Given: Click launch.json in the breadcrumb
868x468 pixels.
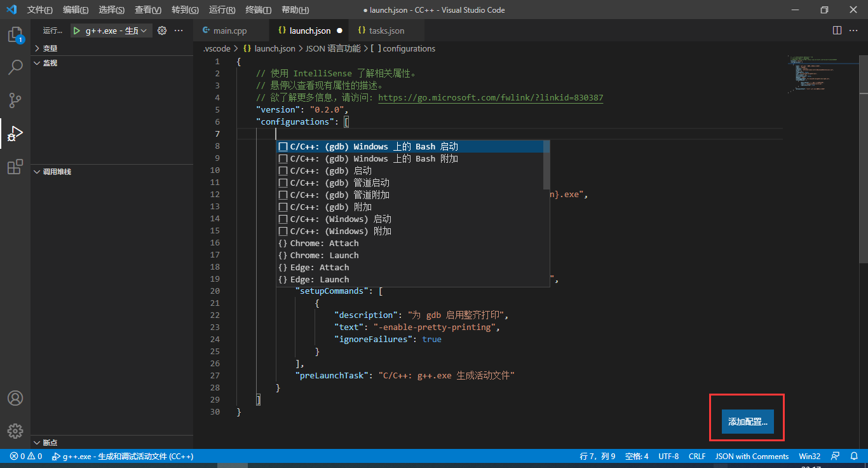Looking at the screenshot, I should coord(269,48).
